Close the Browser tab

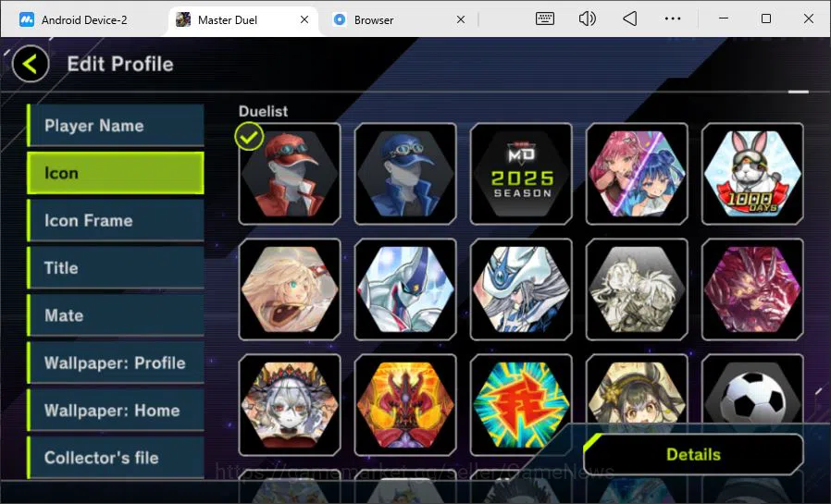[461, 19]
